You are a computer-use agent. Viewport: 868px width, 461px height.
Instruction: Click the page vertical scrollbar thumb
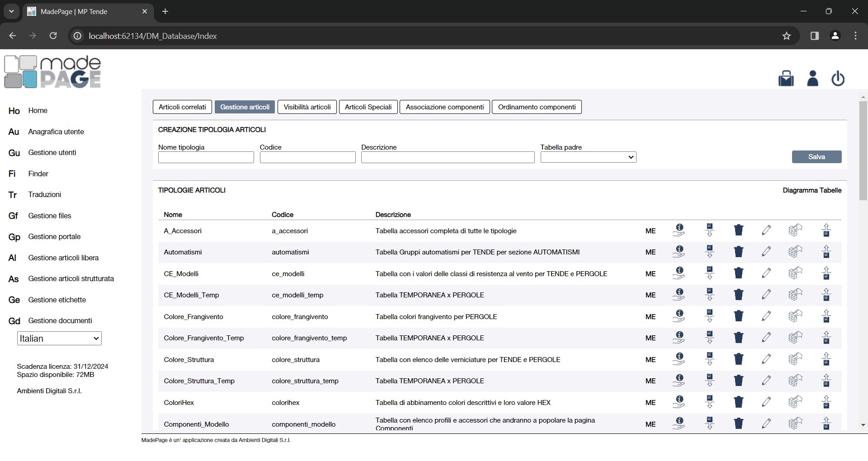863,150
